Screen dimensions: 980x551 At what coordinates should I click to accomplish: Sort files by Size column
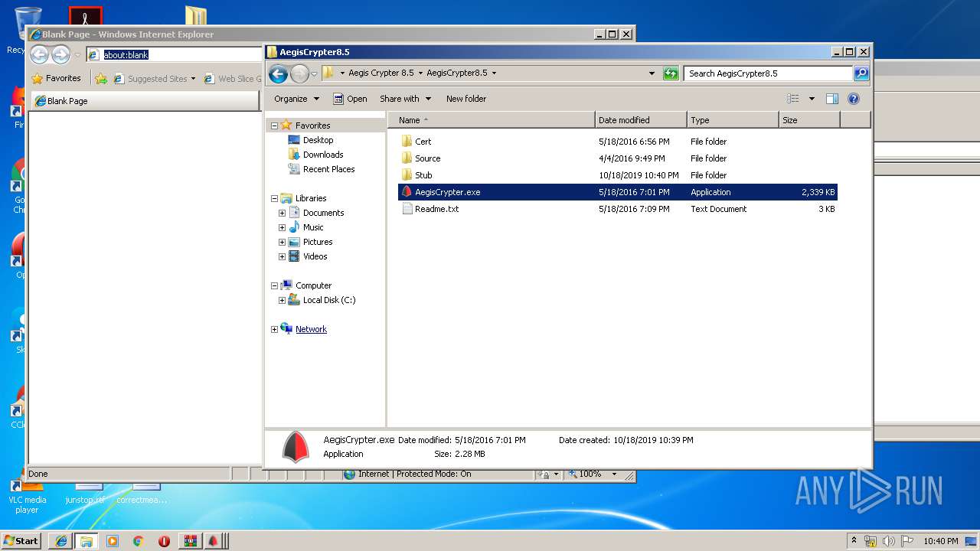(x=809, y=120)
